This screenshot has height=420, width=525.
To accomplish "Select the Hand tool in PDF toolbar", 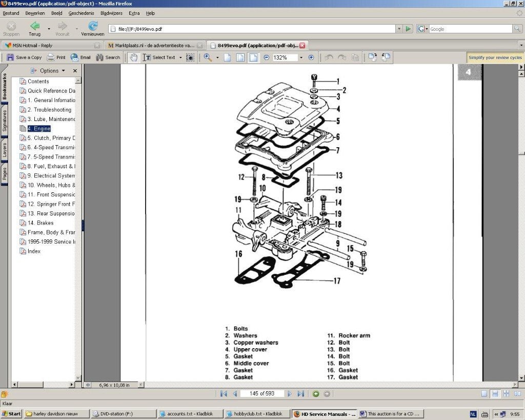I will pyautogui.click(x=134, y=57).
